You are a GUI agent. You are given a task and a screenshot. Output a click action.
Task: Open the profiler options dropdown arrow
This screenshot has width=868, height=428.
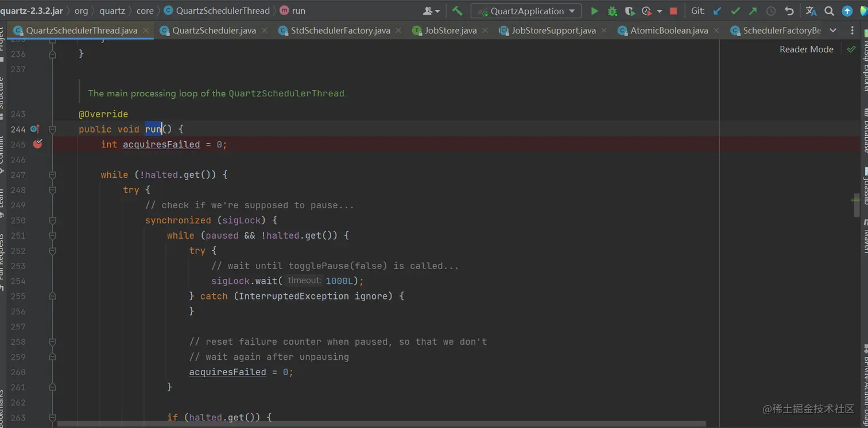(x=659, y=11)
